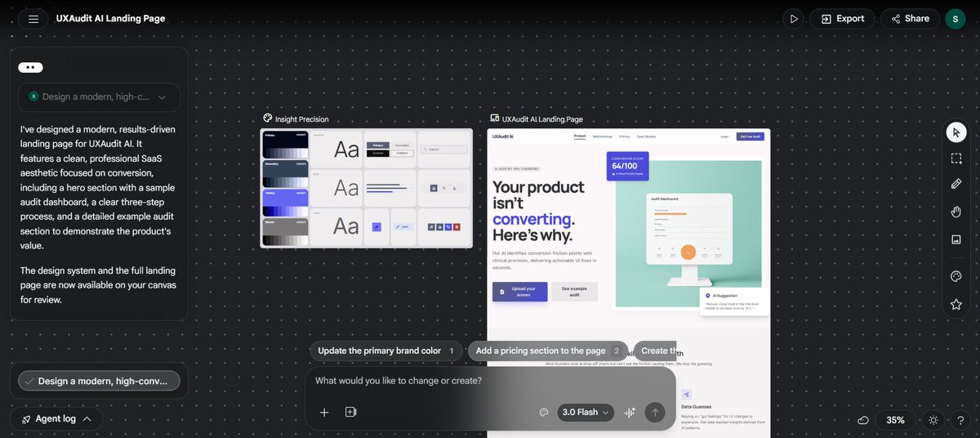The image size is (980, 438).
Task: Click the Primary color swatch in design system
Action: (x=285, y=145)
